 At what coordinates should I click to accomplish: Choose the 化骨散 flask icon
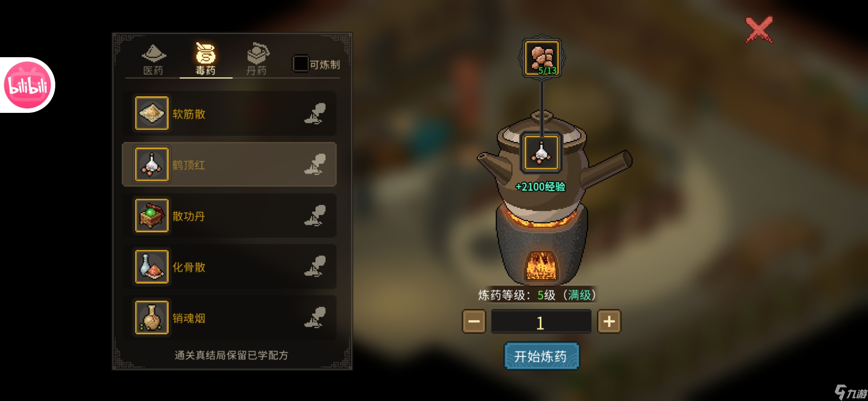coord(152,267)
